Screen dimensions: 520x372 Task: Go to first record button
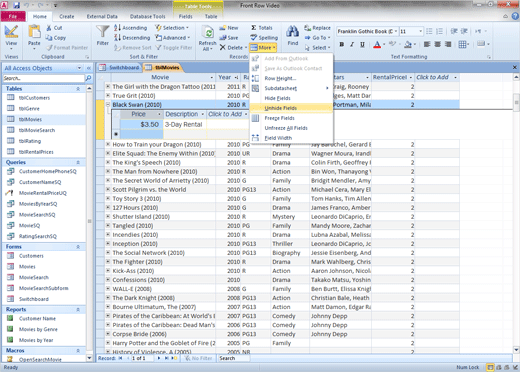coord(120,358)
